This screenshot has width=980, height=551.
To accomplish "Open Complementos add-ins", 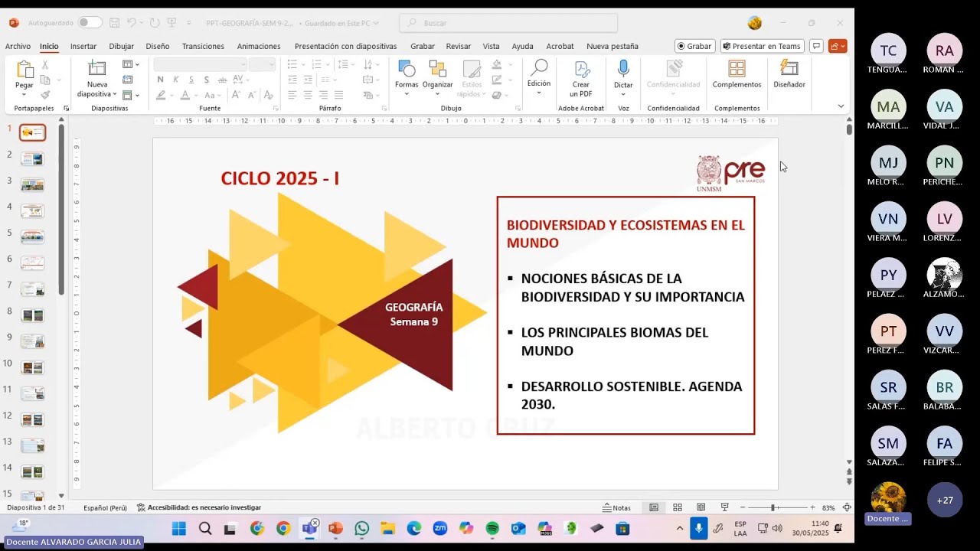I will tap(737, 74).
